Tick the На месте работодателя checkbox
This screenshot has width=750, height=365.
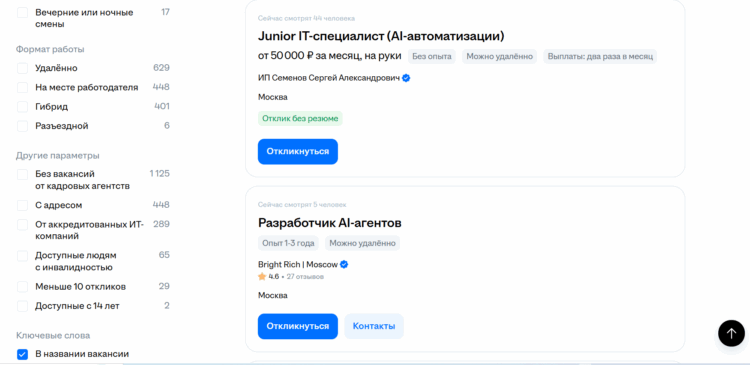tap(22, 88)
